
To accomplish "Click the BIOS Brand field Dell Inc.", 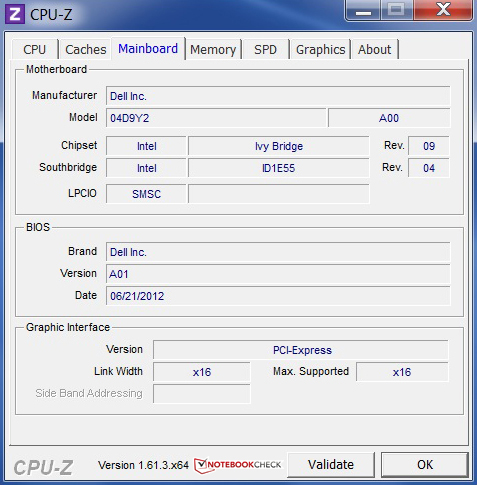I will [278, 252].
